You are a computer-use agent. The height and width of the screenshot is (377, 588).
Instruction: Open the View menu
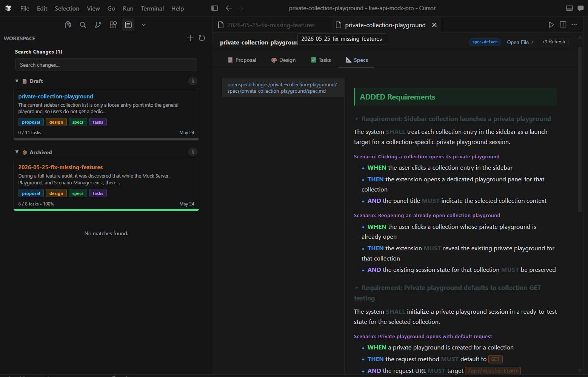pos(93,8)
